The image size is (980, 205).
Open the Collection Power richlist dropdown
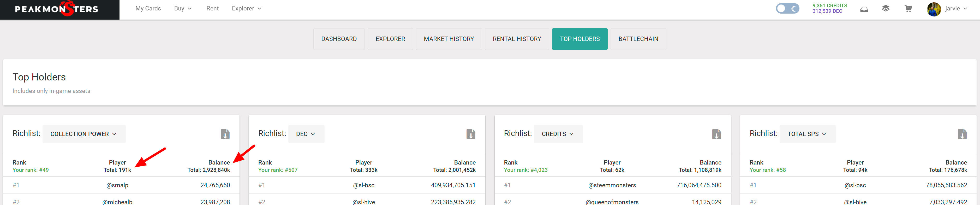point(84,134)
